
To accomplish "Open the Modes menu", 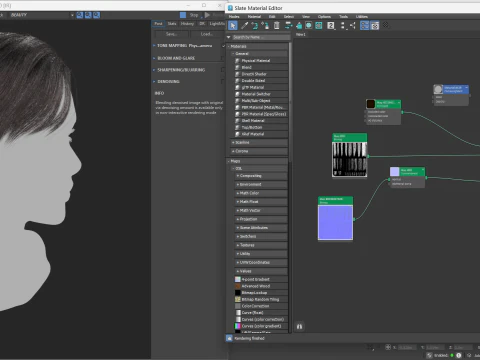I will (234, 16).
